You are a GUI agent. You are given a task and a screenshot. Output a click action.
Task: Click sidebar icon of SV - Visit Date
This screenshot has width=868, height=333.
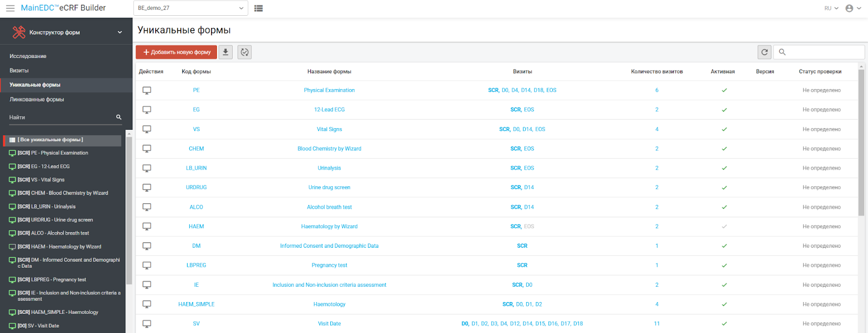(x=12, y=326)
